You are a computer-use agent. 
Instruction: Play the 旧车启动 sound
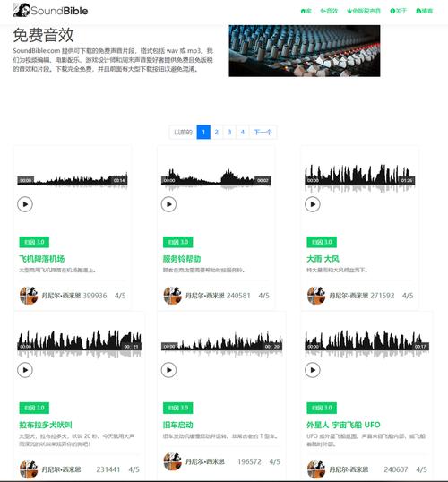168,370
